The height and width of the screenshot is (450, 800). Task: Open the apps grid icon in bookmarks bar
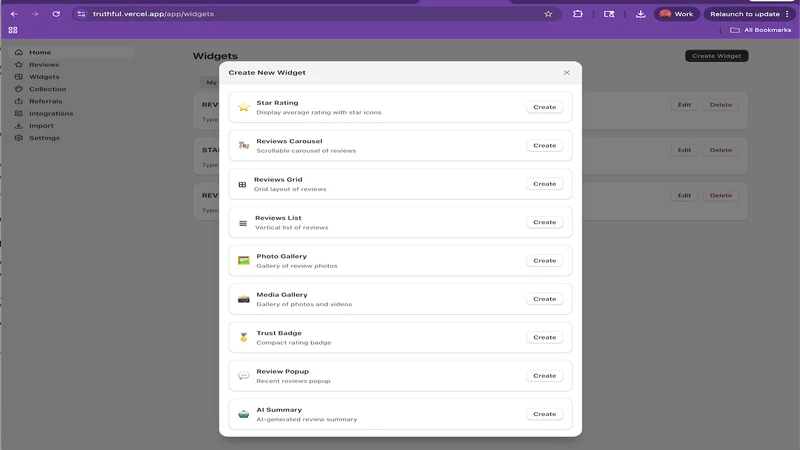pos(13,30)
